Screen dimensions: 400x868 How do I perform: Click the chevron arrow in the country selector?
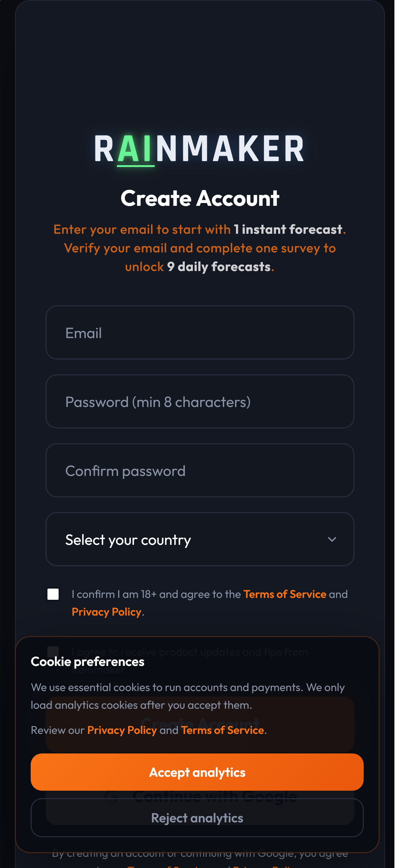click(332, 540)
